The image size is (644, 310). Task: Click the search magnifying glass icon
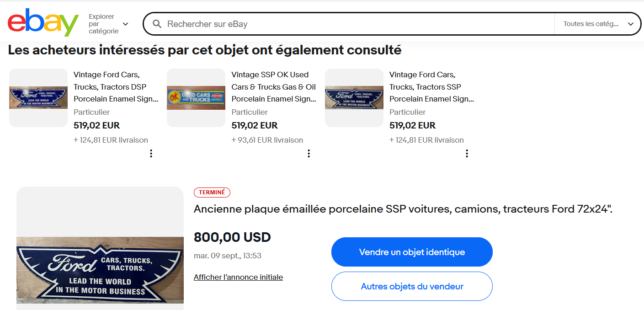click(157, 24)
